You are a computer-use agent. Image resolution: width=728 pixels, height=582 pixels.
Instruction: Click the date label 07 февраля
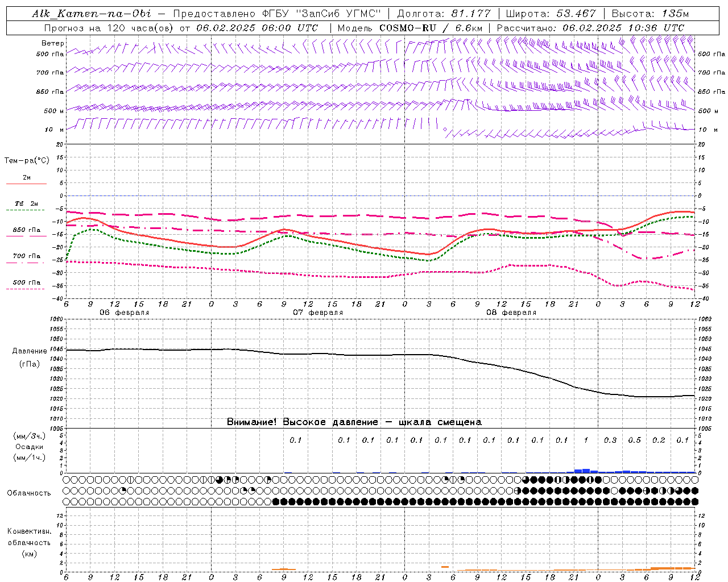[x=318, y=313]
